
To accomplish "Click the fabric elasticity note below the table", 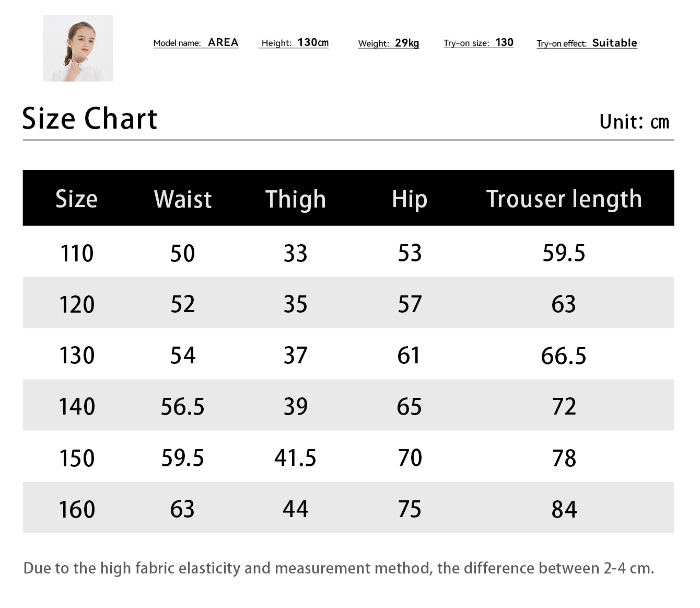I will click(x=339, y=568).
